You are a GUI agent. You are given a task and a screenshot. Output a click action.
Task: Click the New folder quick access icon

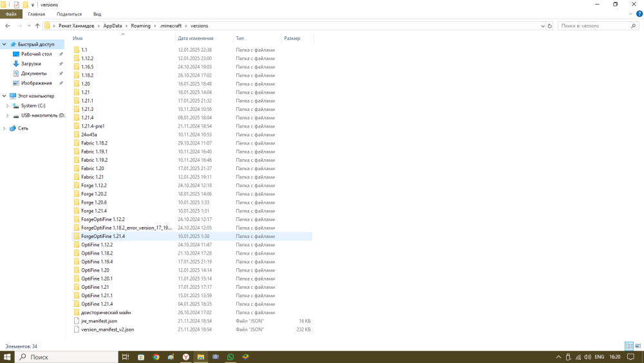tap(25, 5)
